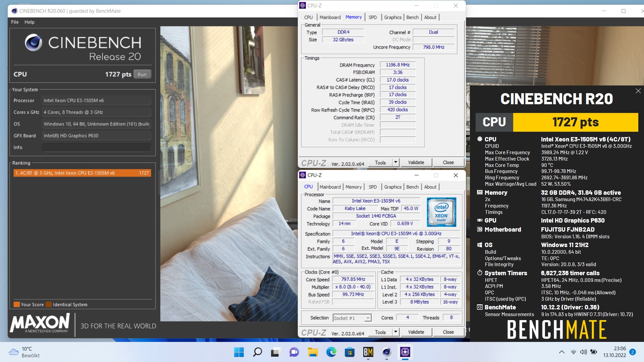Open Tools dropdown arrow in lower CPU-Z
The image size is (644, 362).
click(x=395, y=332)
